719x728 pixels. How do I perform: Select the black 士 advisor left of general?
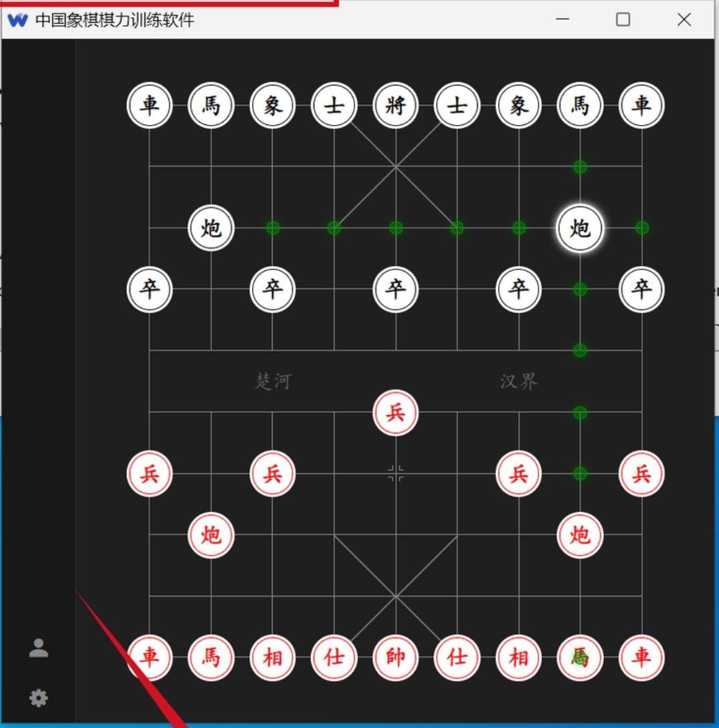pyautogui.click(x=334, y=106)
